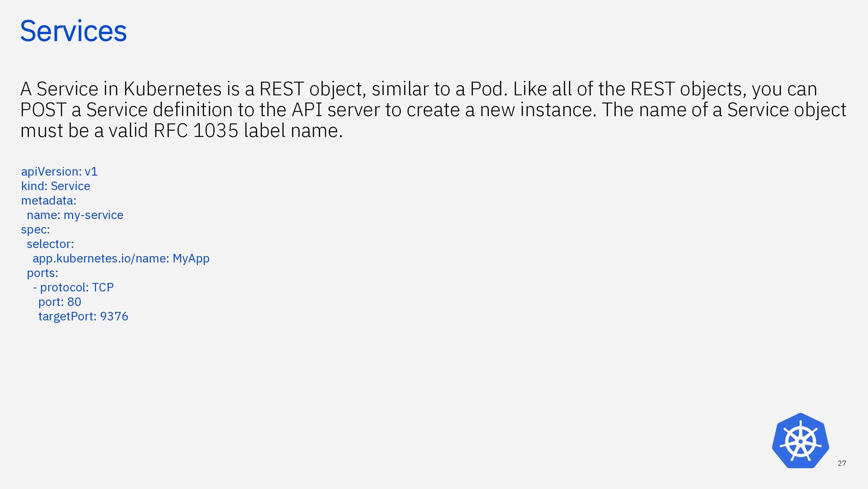Click the word Kubernetes in the paragraph
This screenshot has width=868, height=489.
[172, 89]
